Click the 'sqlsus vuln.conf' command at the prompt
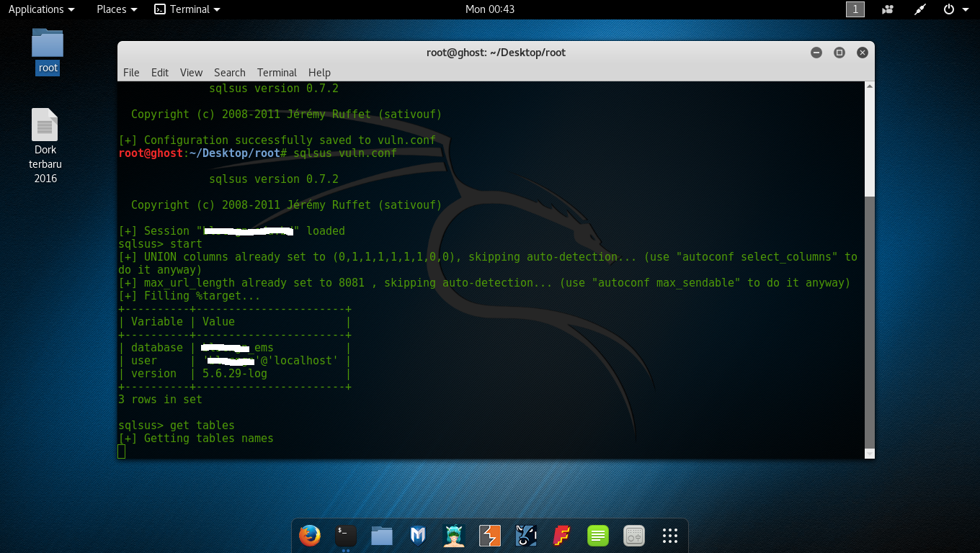Image resolution: width=980 pixels, height=553 pixels. (x=345, y=153)
